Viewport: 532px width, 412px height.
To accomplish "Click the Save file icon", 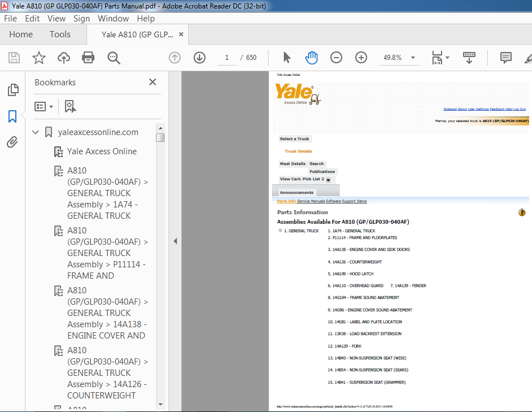I will coord(14,58).
